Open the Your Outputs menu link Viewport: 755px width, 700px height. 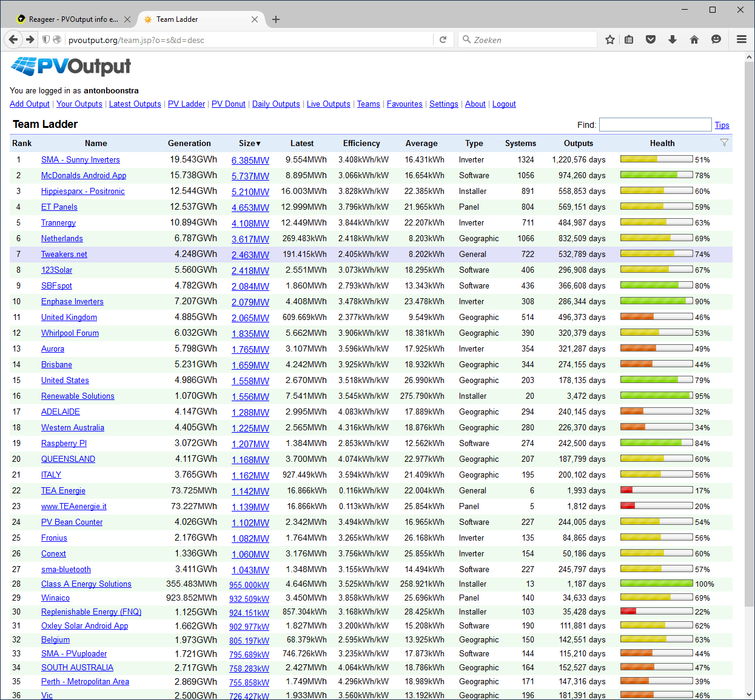[x=79, y=104]
